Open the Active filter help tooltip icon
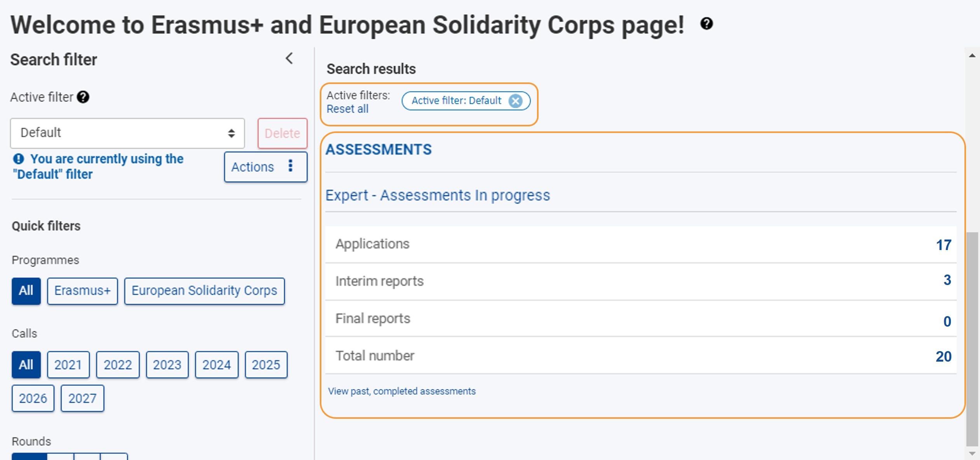This screenshot has height=460, width=980. pos(83,97)
